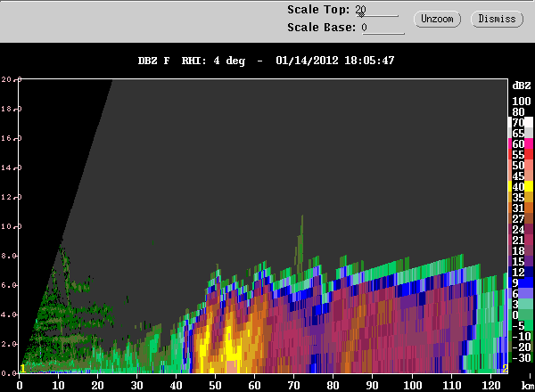Click the 50 km range axis label
Image resolution: width=535 pixels, height=392 pixels.
(x=215, y=386)
